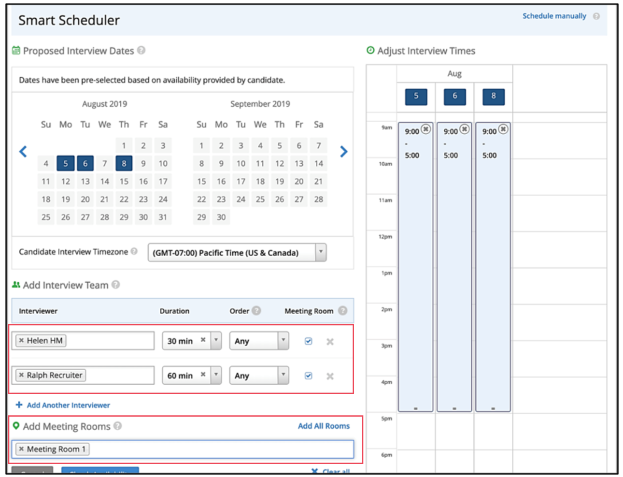This screenshot has width=623, height=477.
Task: Click into meeting rooms input field
Action: point(182,449)
